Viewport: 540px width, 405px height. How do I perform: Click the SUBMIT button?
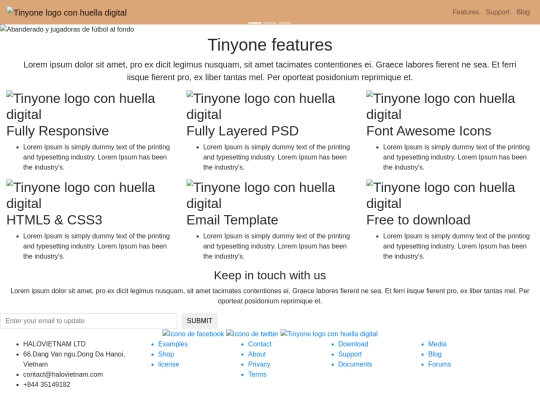click(199, 321)
